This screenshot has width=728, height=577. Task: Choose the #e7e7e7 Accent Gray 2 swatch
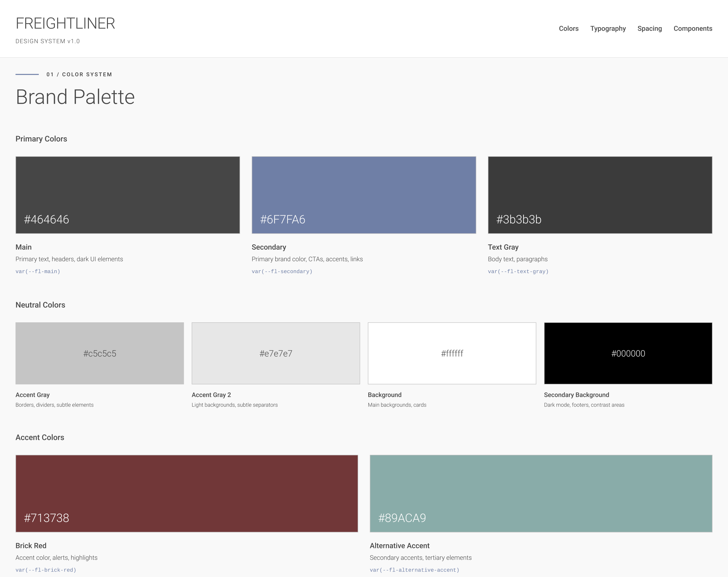coord(276,353)
